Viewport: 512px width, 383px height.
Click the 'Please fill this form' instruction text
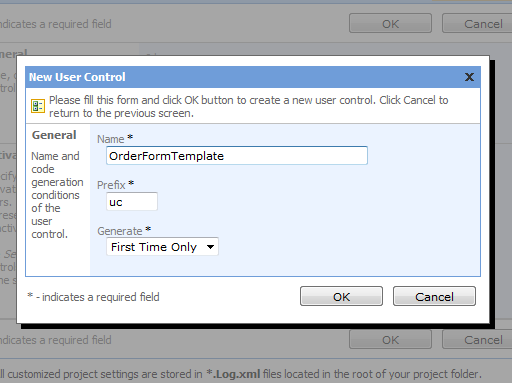coord(248,107)
